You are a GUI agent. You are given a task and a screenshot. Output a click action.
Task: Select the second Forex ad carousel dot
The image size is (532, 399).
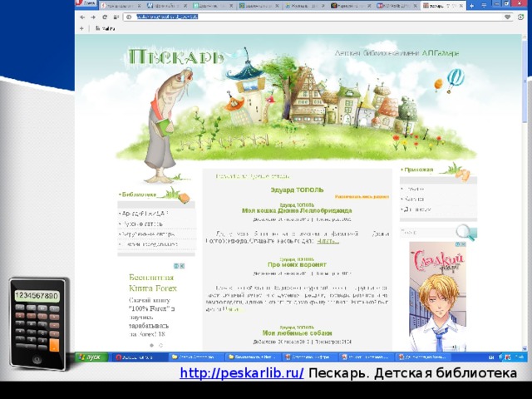(160, 346)
